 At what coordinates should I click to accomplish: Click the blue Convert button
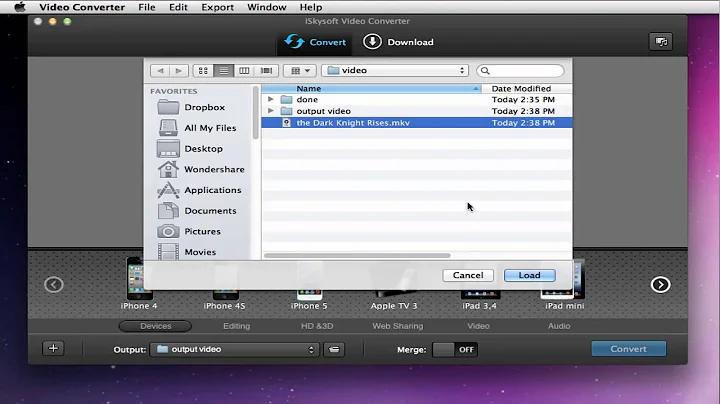629,348
